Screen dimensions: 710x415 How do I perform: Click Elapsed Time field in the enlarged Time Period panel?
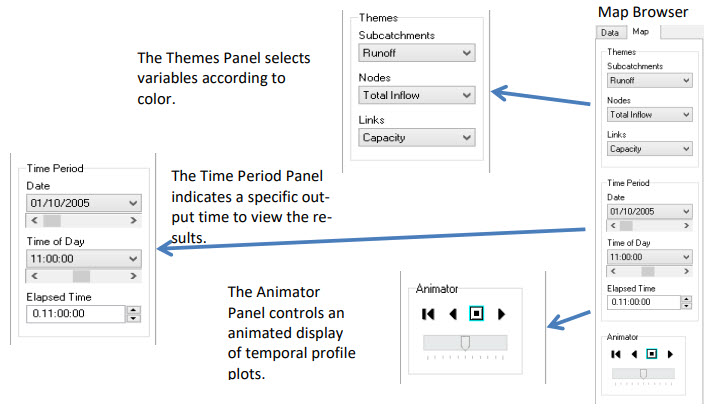[75, 313]
